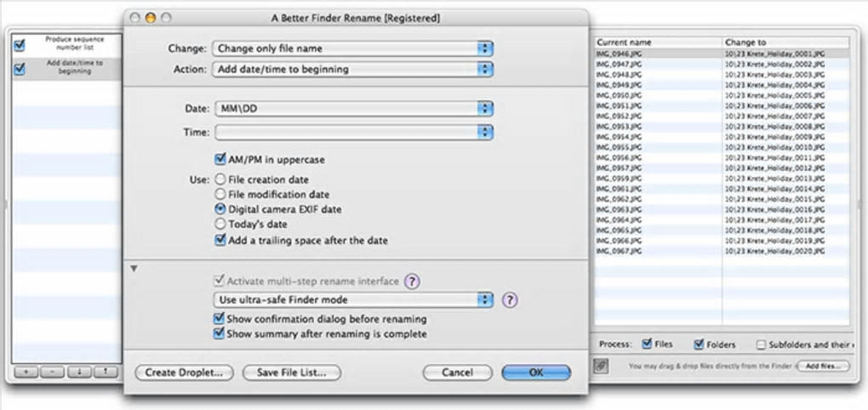Collapse the options disclosure triangle

click(x=134, y=269)
